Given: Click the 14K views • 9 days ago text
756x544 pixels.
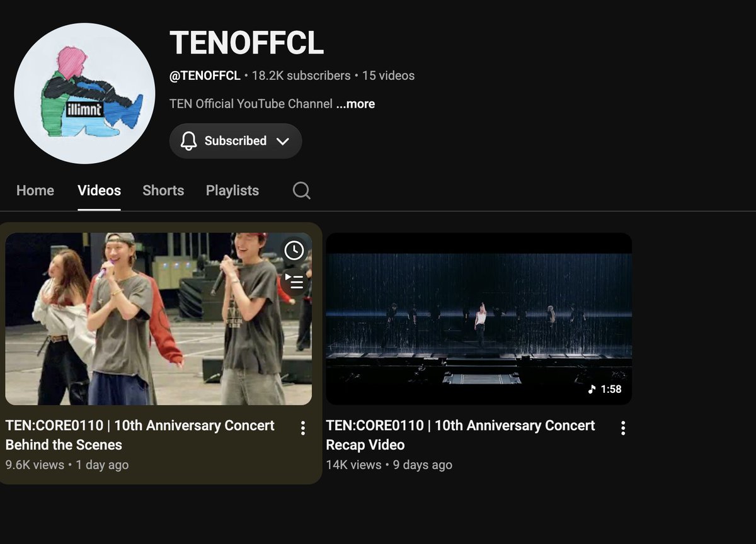Looking at the screenshot, I should (x=389, y=465).
